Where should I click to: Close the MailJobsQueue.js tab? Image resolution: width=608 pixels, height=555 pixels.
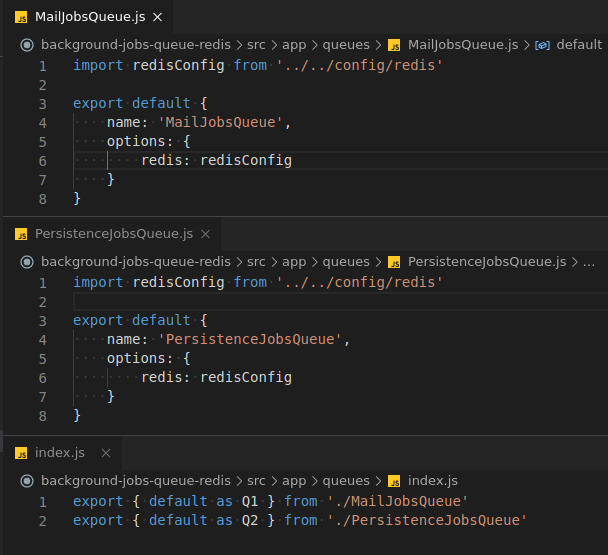coord(157,17)
